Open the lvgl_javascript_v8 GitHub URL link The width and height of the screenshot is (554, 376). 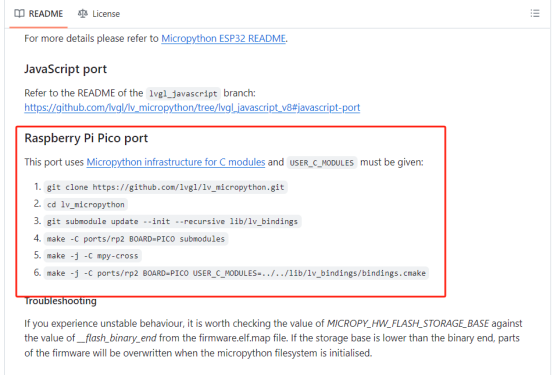pos(192,107)
